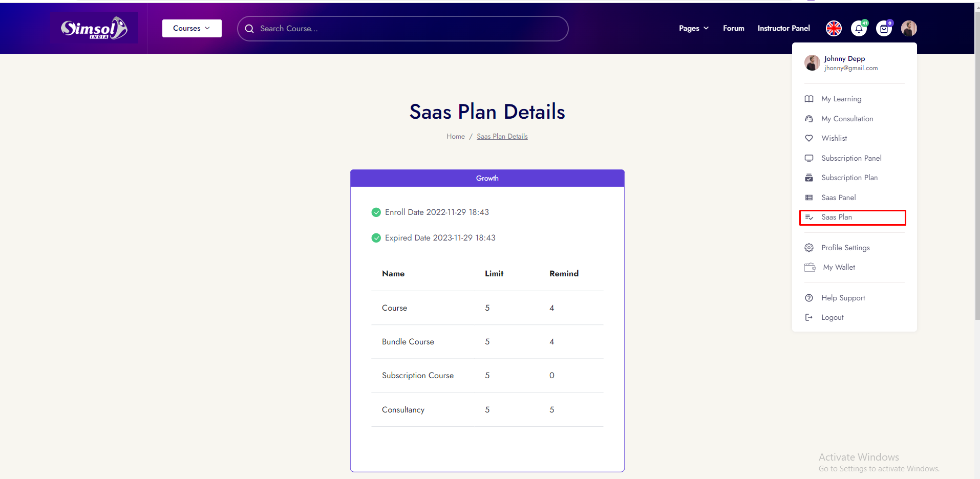Click the Logout option
This screenshot has height=479, width=980.
pos(832,317)
